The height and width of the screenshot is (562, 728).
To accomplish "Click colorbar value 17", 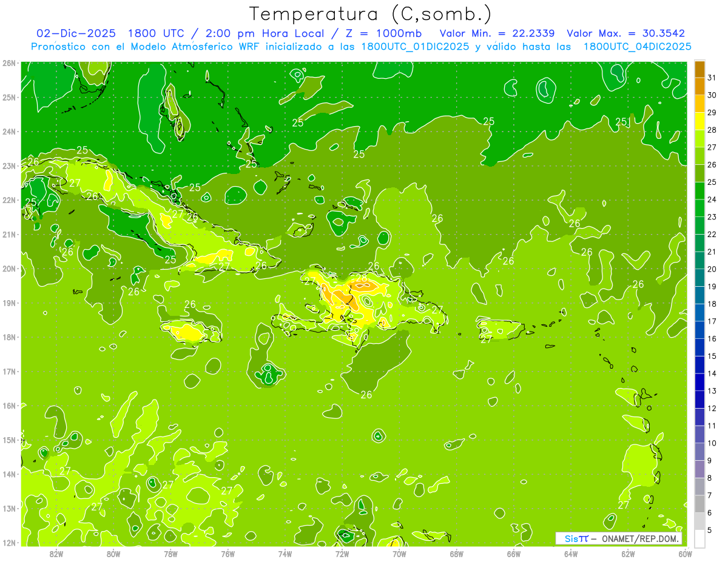I will click(x=712, y=321).
